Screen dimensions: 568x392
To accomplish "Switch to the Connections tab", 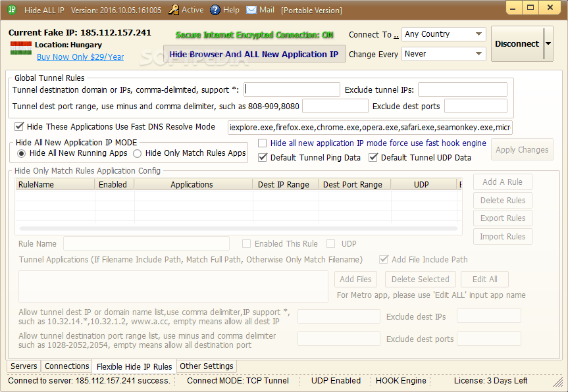I will click(66, 366).
